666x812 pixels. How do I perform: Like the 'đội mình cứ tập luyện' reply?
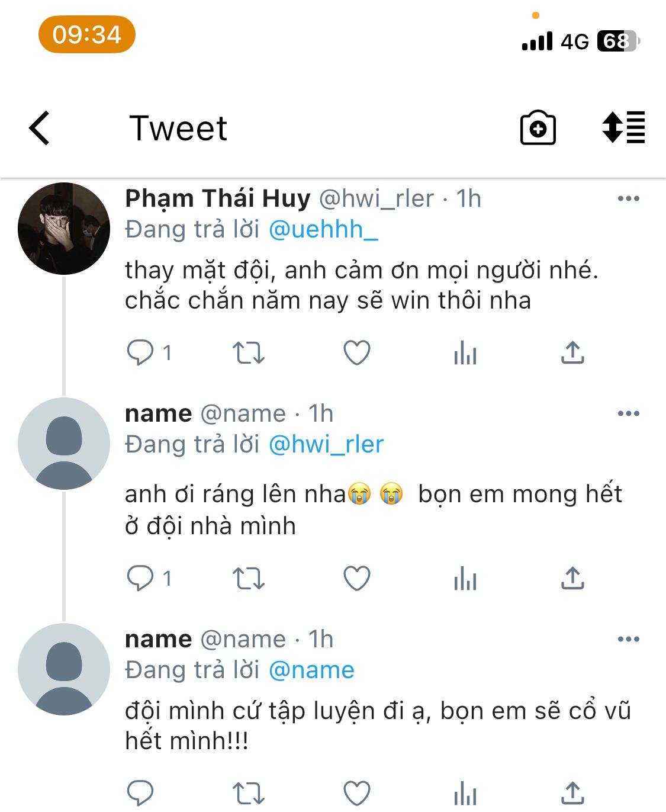coord(357,793)
